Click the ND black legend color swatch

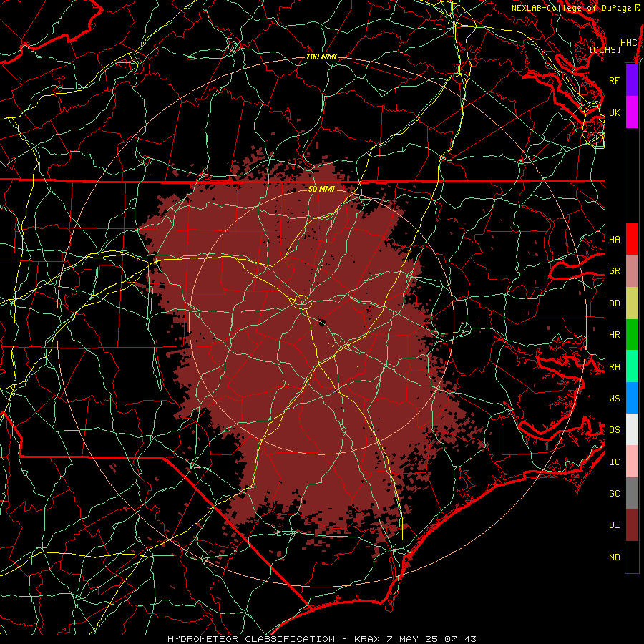click(x=632, y=557)
